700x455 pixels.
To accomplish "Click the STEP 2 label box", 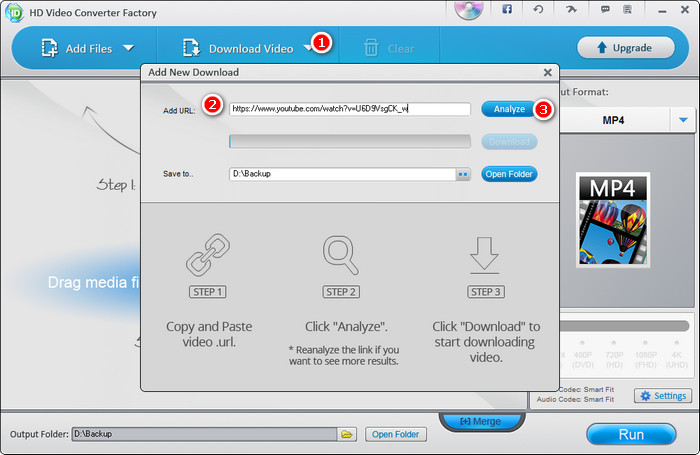I will click(341, 292).
